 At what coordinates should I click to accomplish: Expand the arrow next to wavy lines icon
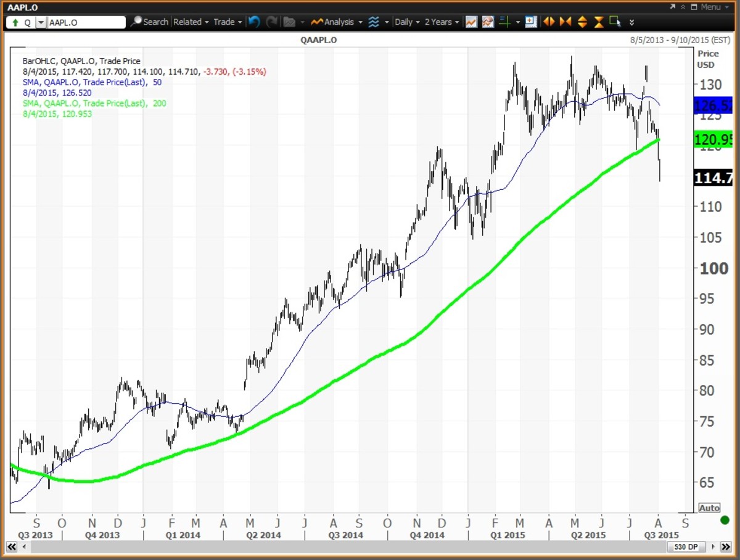click(x=387, y=22)
